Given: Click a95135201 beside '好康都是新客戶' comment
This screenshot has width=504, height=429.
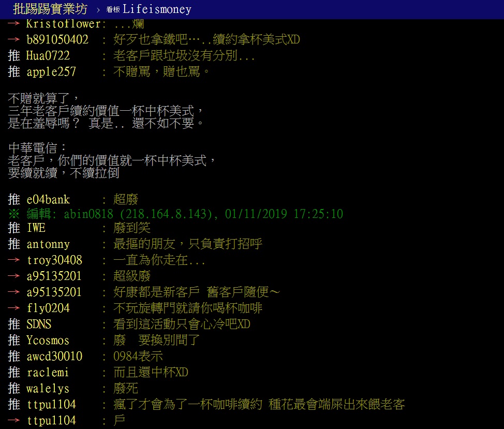Looking at the screenshot, I should click(54, 292).
